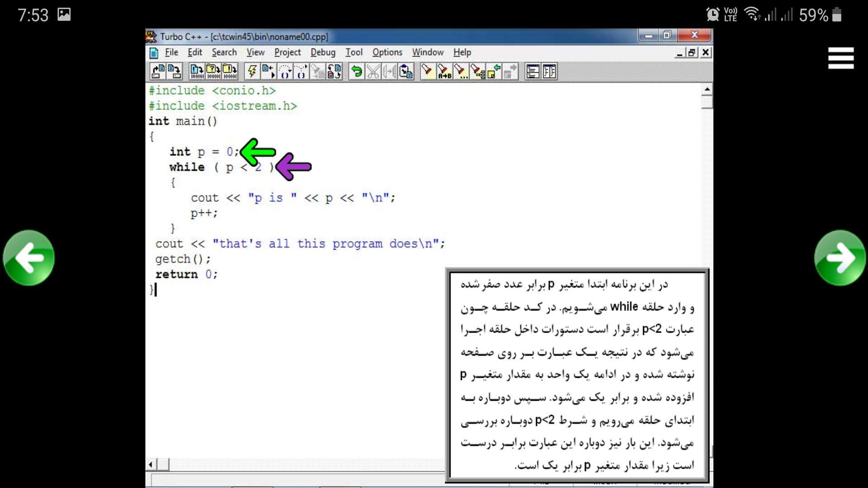Click the green Undo arrow icon
The image size is (868, 488).
pyautogui.click(x=357, y=71)
